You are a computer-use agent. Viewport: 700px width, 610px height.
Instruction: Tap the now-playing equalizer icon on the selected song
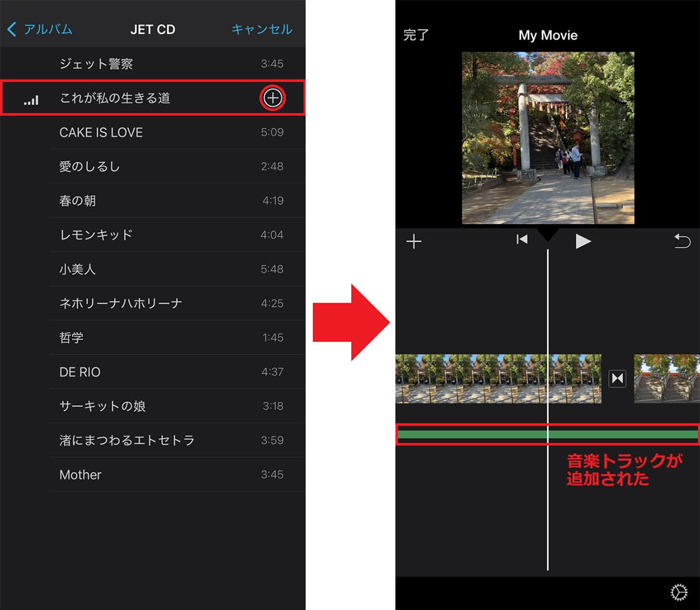[30, 99]
